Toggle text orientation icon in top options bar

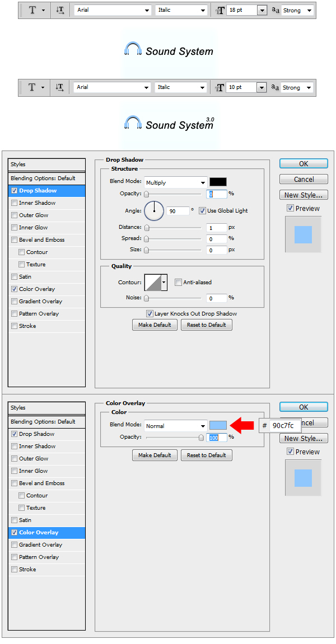tap(60, 11)
